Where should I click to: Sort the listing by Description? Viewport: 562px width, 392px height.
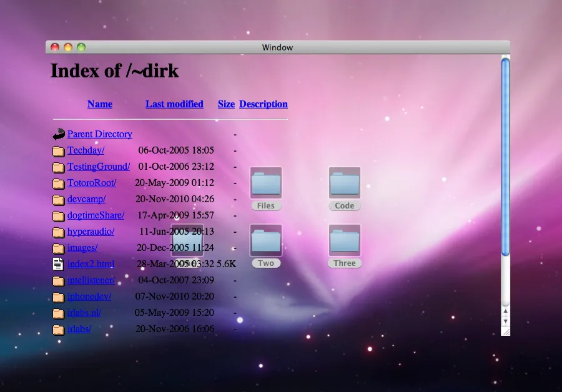[x=264, y=104]
